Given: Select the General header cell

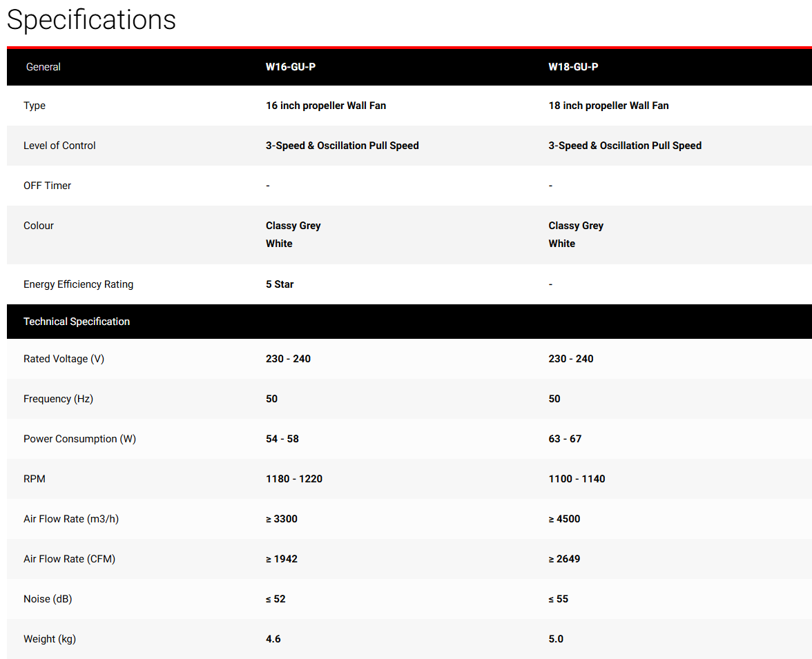Looking at the screenshot, I should pyautogui.click(x=43, y=67).
